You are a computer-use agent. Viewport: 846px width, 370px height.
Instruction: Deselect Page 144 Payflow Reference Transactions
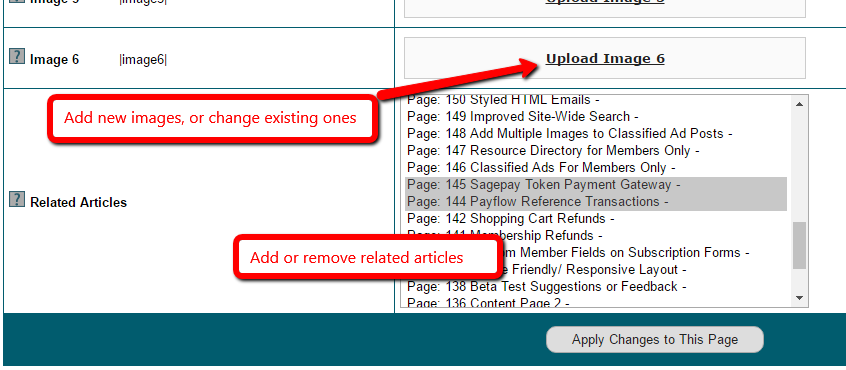pos(596,202)
